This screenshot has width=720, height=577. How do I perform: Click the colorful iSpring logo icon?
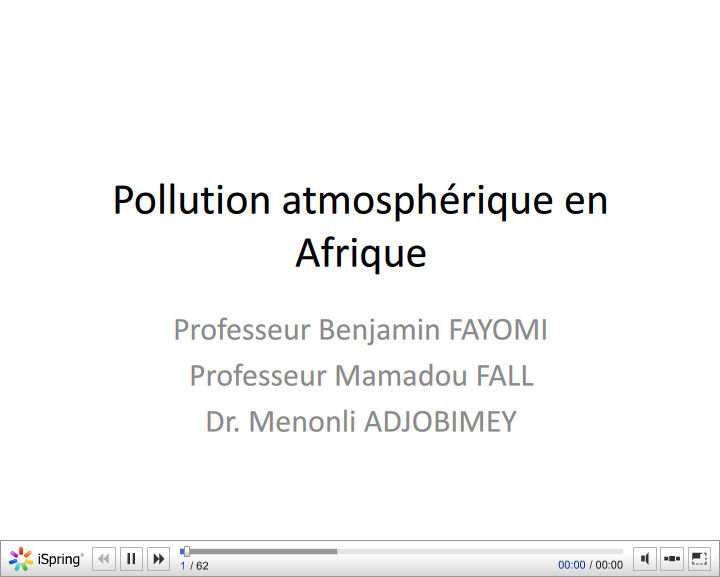(x=21, y=559)
